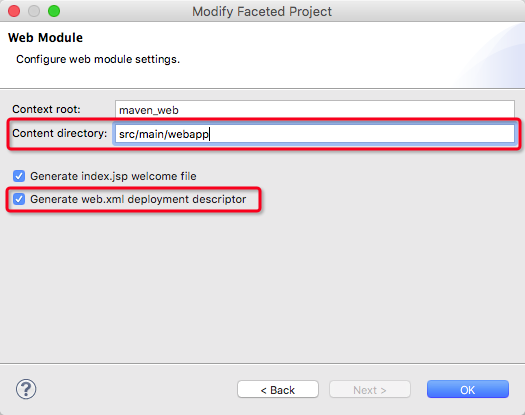Click the greyed-out Next button
The image size is (525, 415).
coord(370,390)
